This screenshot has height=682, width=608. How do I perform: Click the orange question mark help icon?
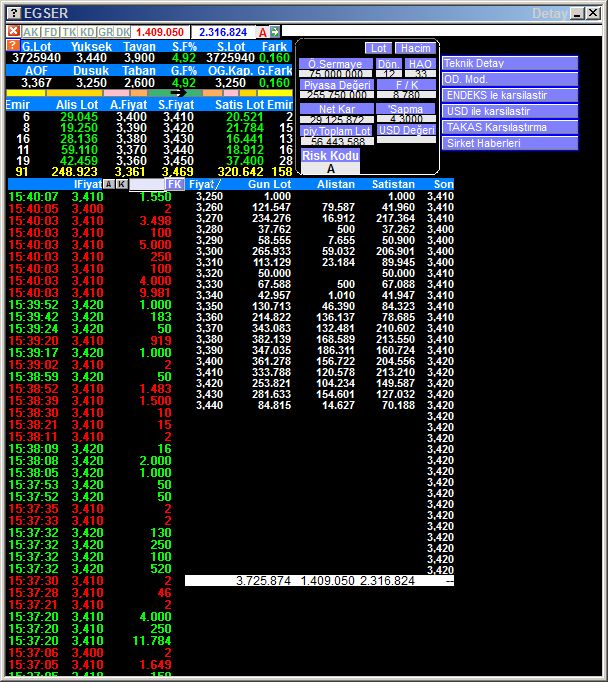point(13,45)
